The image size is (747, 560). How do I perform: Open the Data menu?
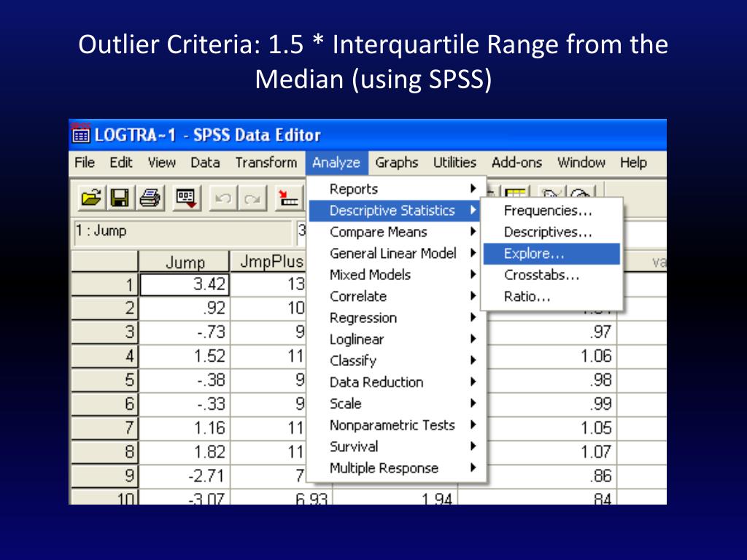coord(205,163)
